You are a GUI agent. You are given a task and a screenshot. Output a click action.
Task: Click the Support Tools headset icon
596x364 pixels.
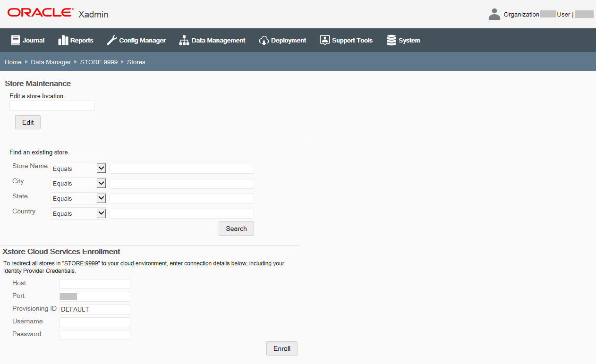tap(324, 40)
